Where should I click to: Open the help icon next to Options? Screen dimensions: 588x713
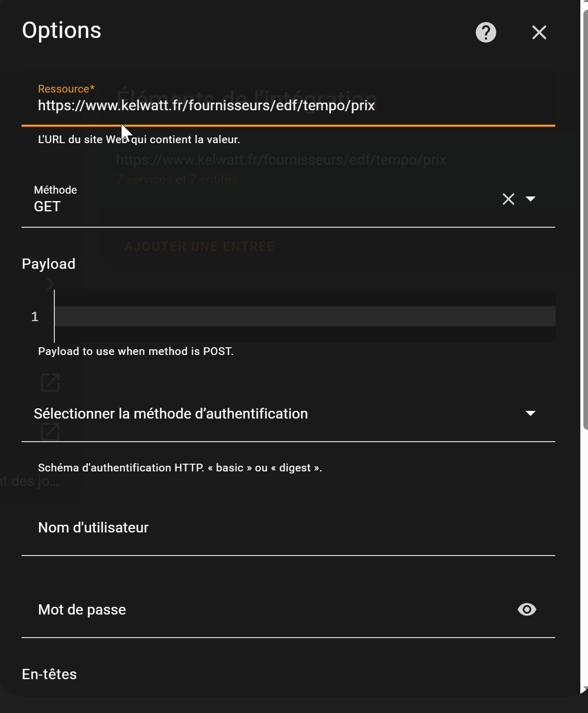coord(485,32)
